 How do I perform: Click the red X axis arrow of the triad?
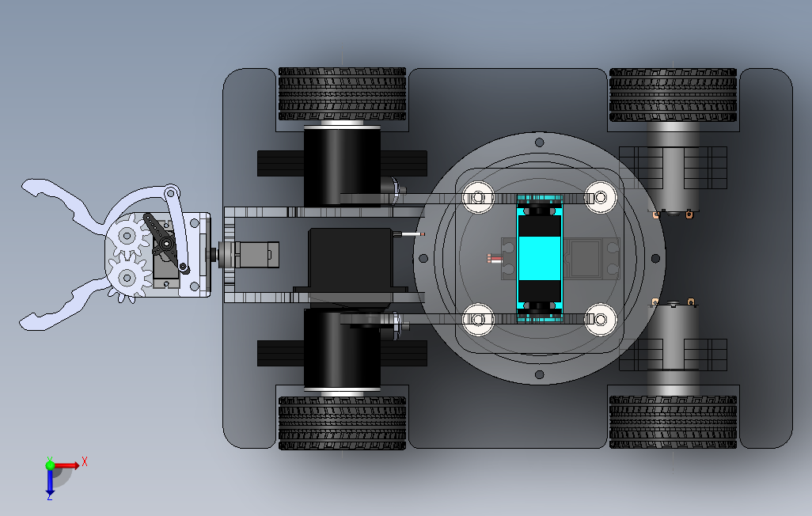pos(67,465)
